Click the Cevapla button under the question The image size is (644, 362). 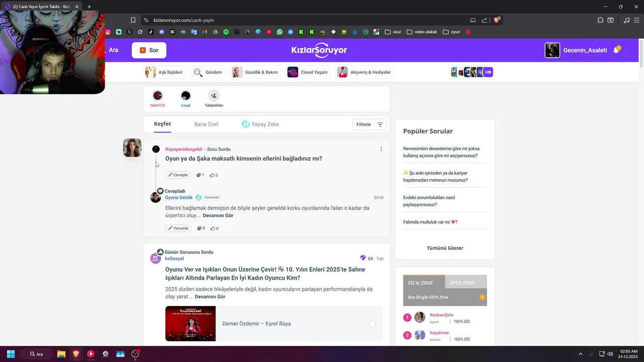[178, 175]
